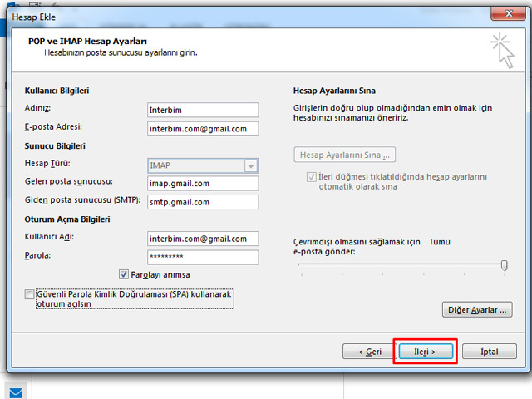Toggle automatic account settings test checkbox

coord(312,177)
